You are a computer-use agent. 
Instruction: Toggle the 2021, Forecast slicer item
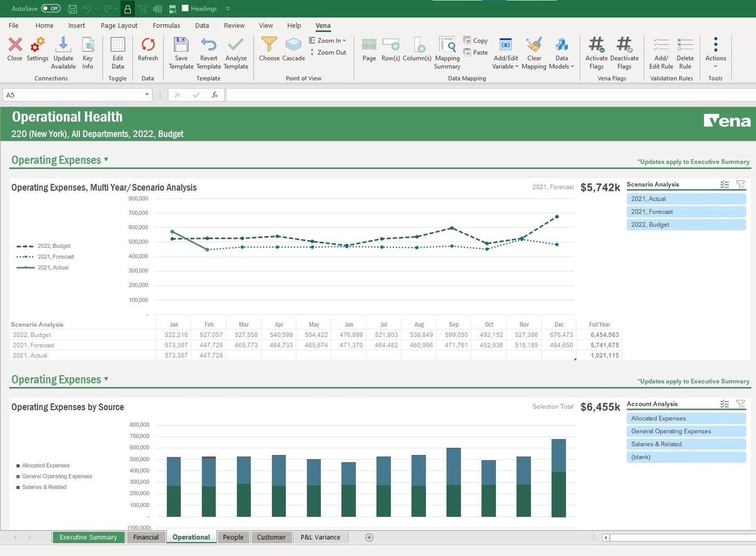pos(686,212)
